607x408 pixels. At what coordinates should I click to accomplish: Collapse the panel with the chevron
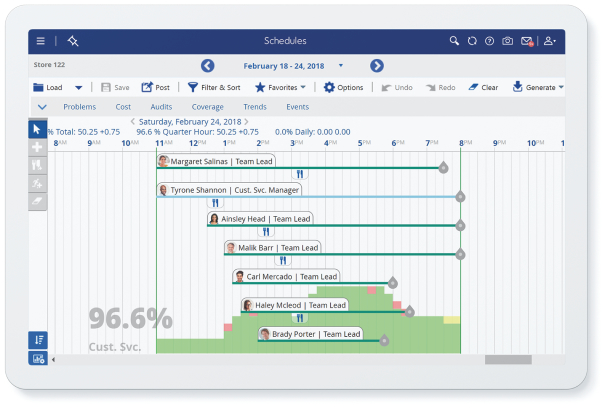pyautogui.click(x=41, y=106)
